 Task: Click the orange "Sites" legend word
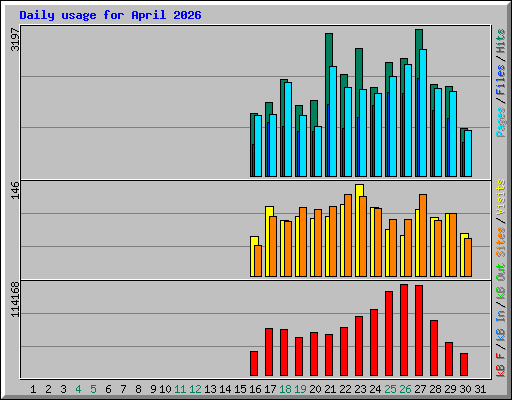pyautogui.click(x=501, y=242)
